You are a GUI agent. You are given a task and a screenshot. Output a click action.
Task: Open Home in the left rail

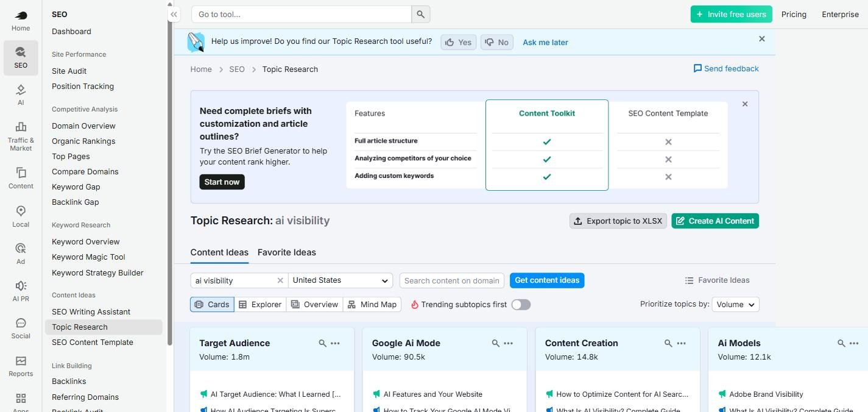(21, 20)
